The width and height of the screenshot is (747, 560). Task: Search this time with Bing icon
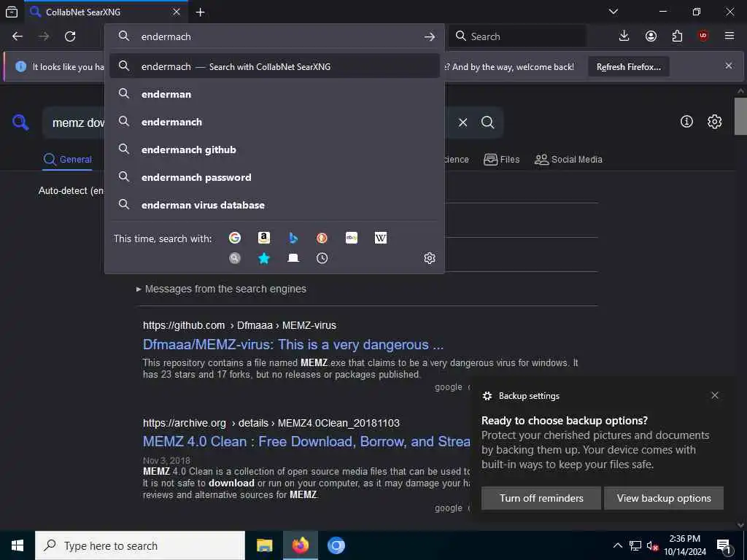(x=293, y=238)
